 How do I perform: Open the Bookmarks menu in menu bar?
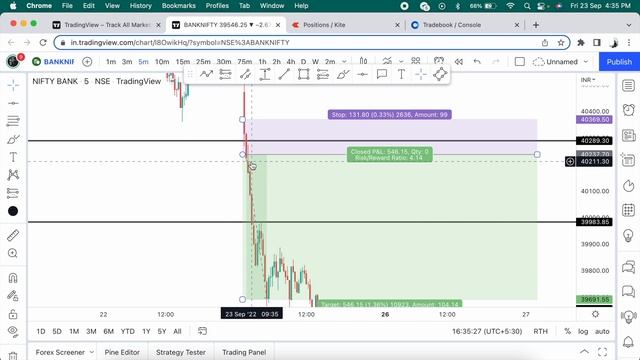178,6
